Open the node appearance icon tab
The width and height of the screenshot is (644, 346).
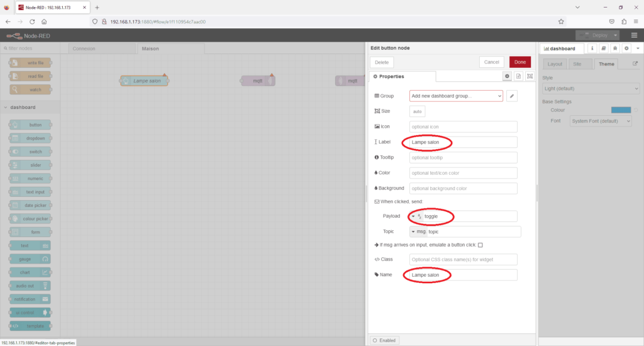529,76
